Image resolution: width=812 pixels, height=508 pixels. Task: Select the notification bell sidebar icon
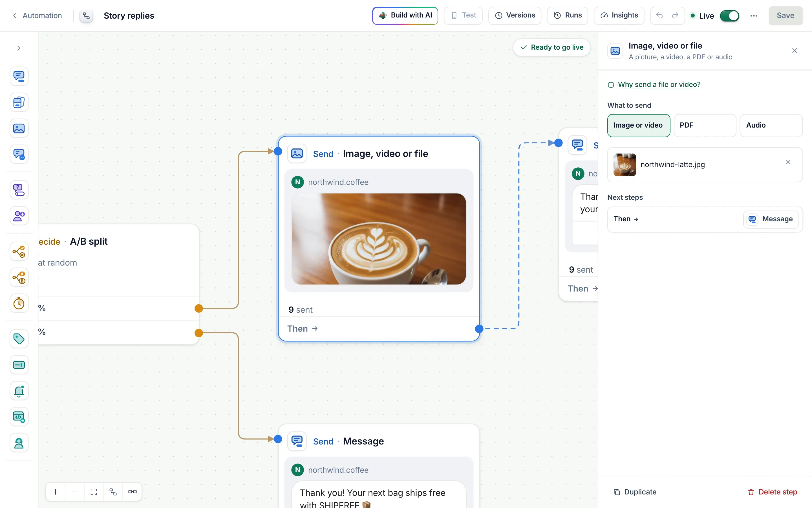pos(19,391)
